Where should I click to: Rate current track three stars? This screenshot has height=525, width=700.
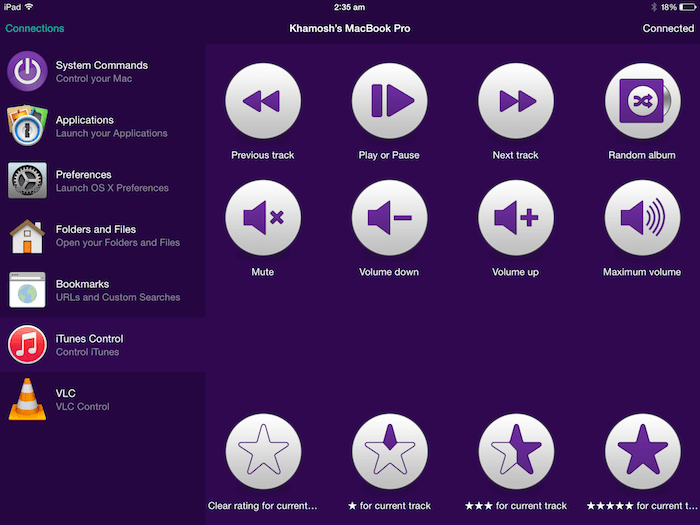[516, 451]
